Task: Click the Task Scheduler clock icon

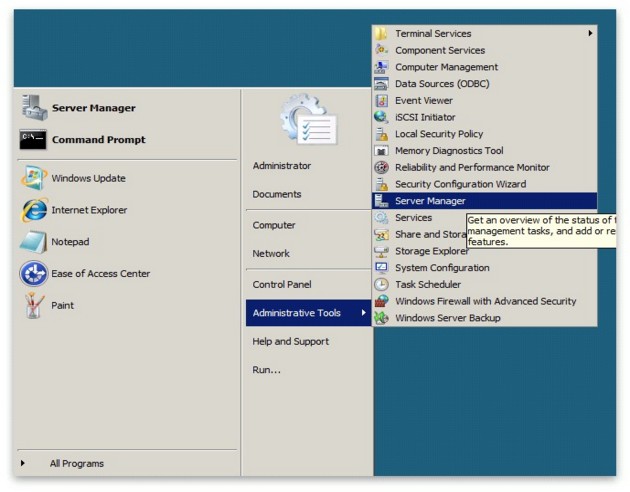Action: (x=381, y=284)
